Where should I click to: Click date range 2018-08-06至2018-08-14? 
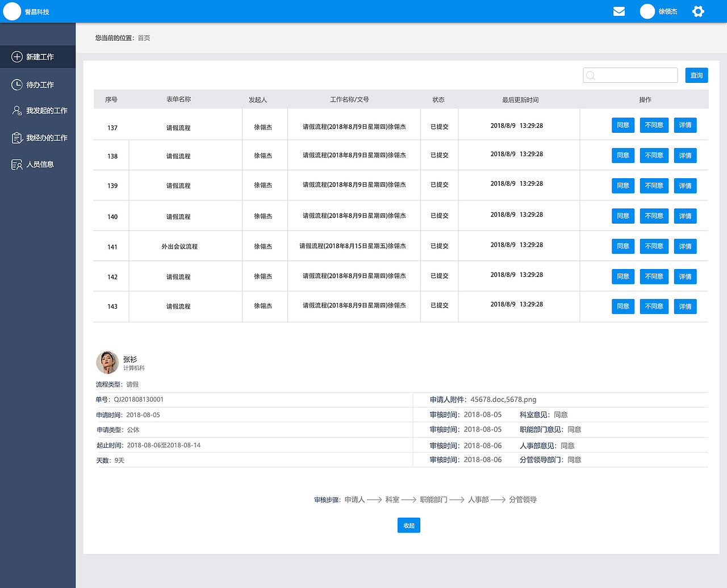tap(164, 445)
